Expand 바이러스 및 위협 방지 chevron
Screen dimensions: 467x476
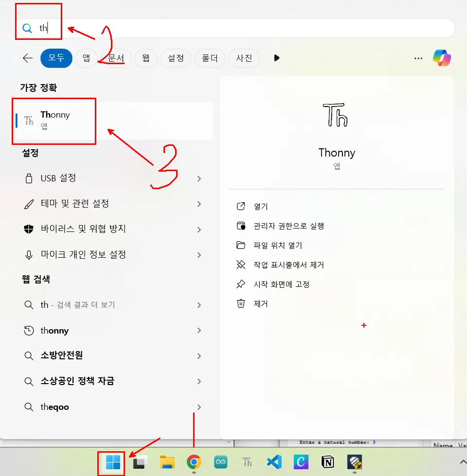tap(199, 229)
